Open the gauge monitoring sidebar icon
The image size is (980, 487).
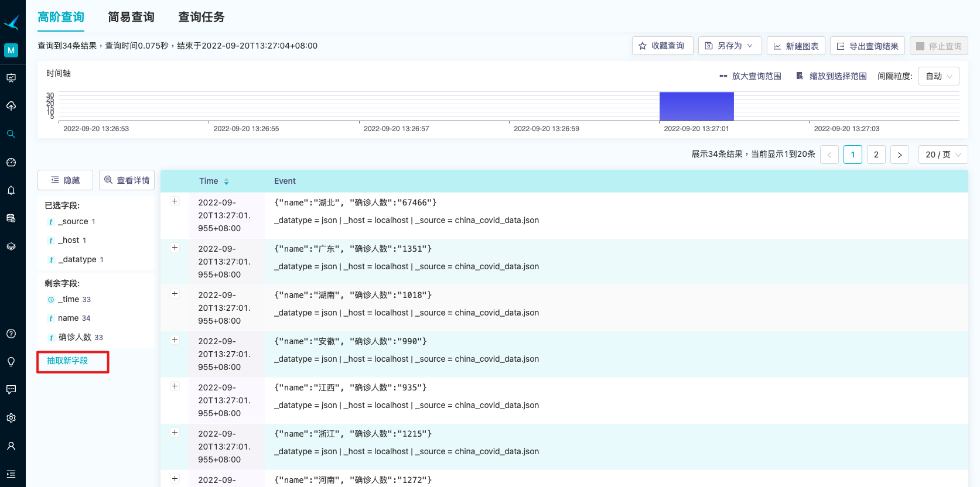pos(11,162)
